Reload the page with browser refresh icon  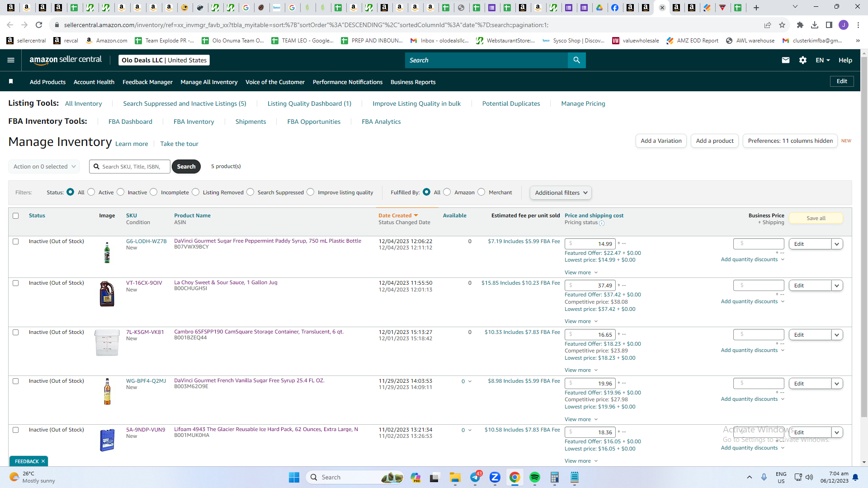[39, 25]
